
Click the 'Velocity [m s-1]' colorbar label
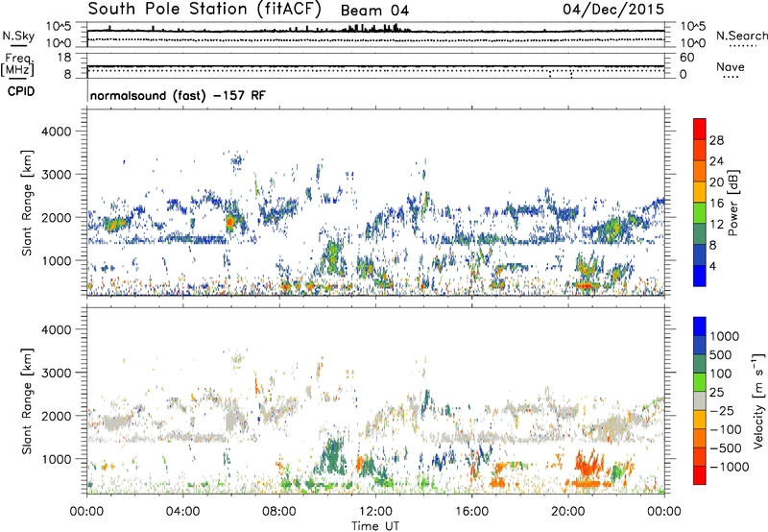(758, 400)
